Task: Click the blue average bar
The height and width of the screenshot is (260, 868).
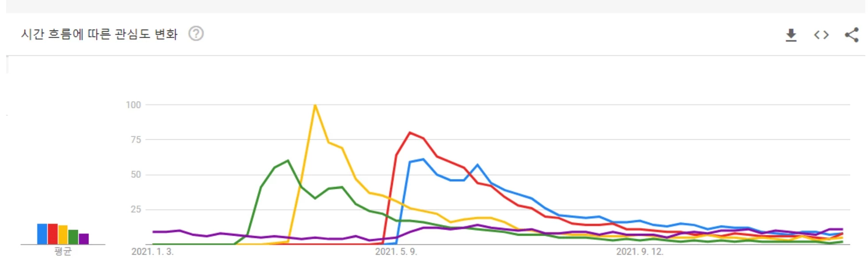Action: [42, 234]
